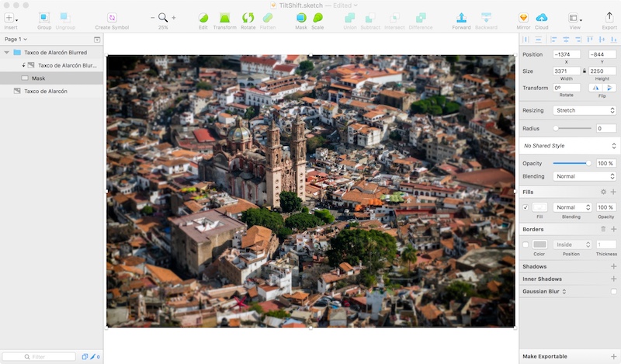Click the Insert tool icon

tap(10, 17)
